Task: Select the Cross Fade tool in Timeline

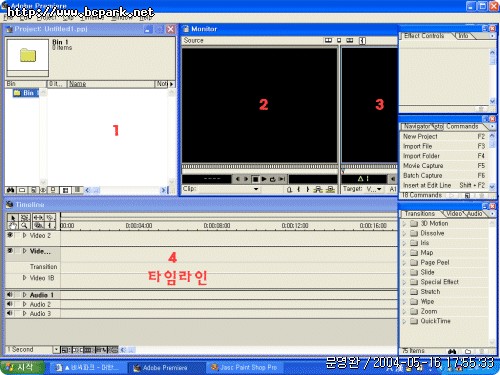Action: point(38,226)
